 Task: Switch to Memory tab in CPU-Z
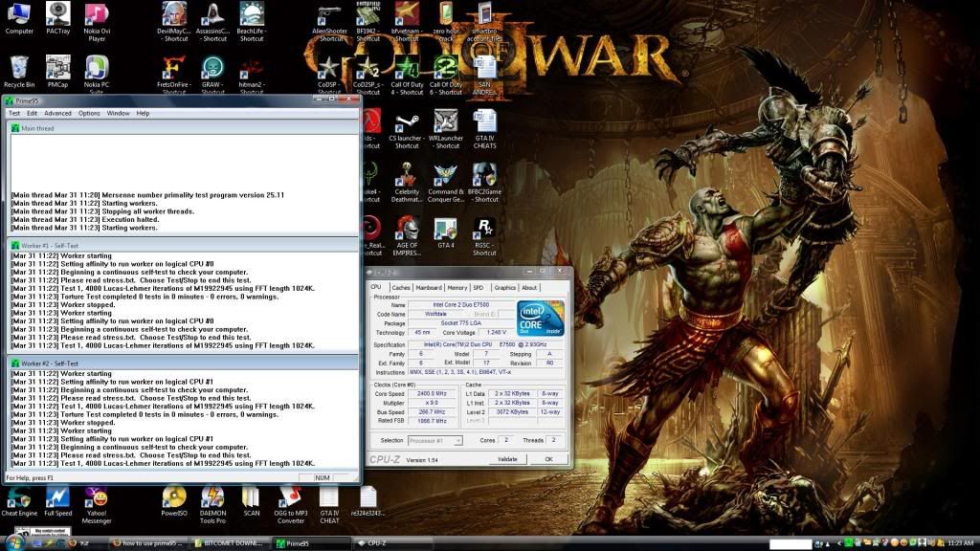[x=457, y=287]
